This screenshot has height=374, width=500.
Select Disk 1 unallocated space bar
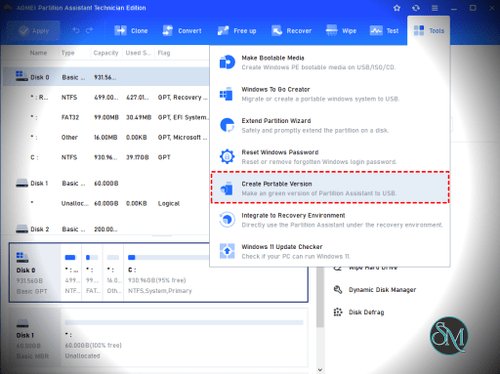click(184, 323)
